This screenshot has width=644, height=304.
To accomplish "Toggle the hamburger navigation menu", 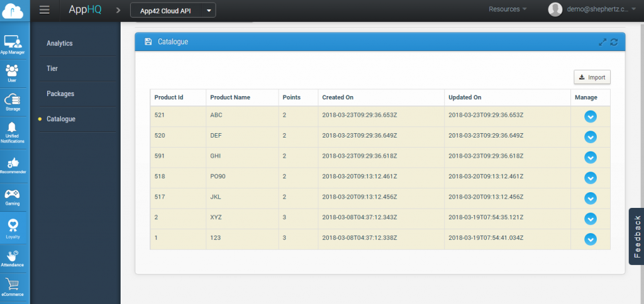I will pyautogui.click(x=44, y=9).
